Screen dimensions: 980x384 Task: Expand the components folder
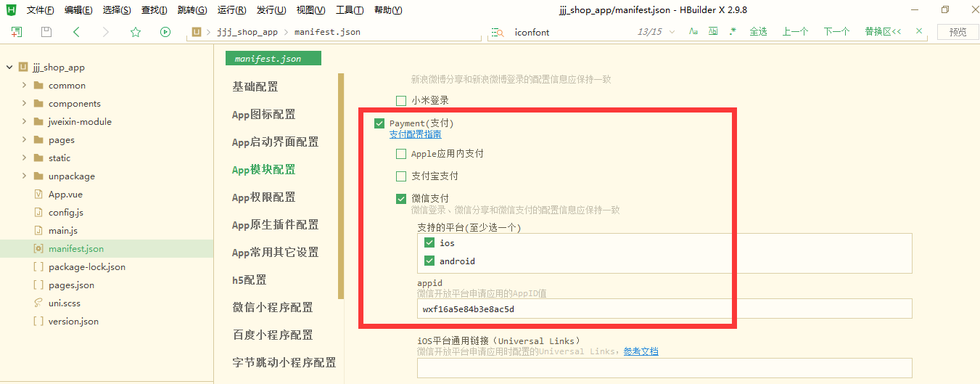click(24, 103)
